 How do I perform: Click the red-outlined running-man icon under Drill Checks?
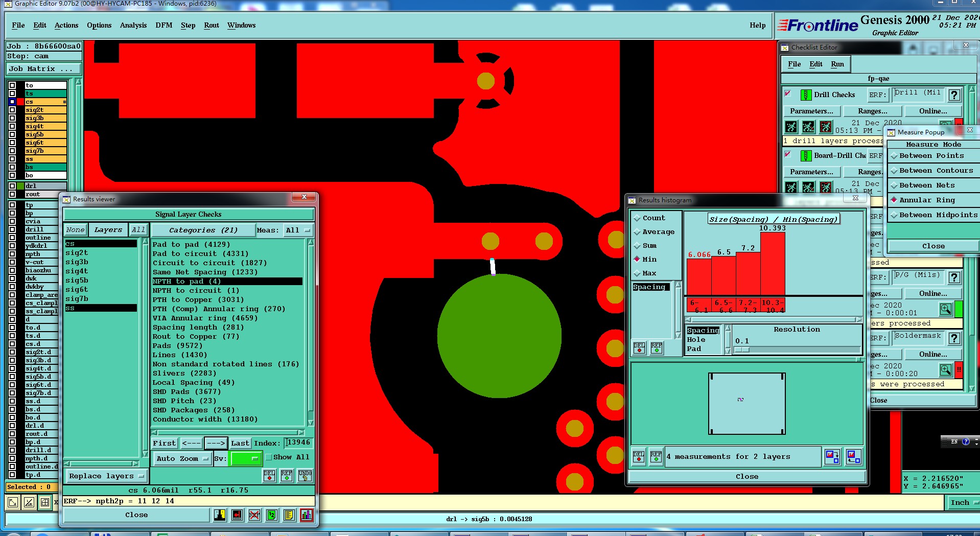826,126
